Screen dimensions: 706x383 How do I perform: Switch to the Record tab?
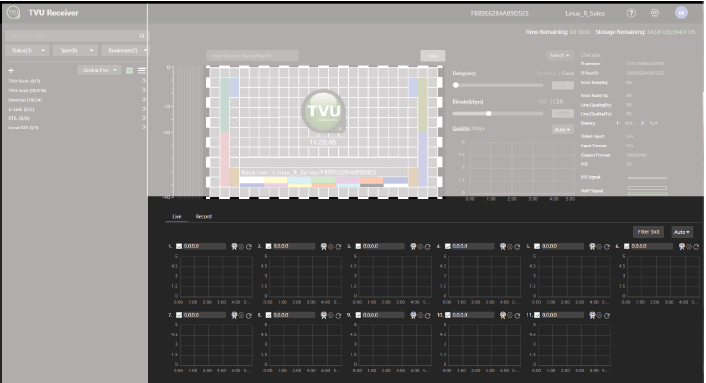pos(204,216)
